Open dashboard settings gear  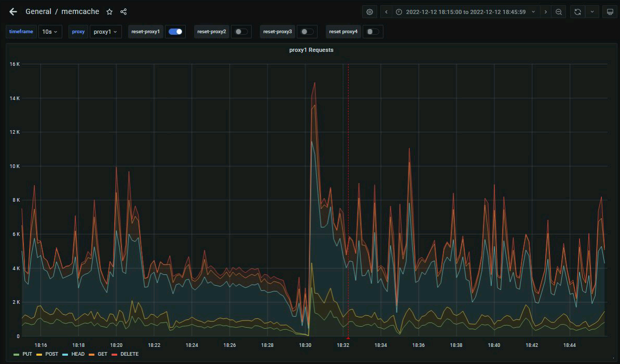pos(369,12)
